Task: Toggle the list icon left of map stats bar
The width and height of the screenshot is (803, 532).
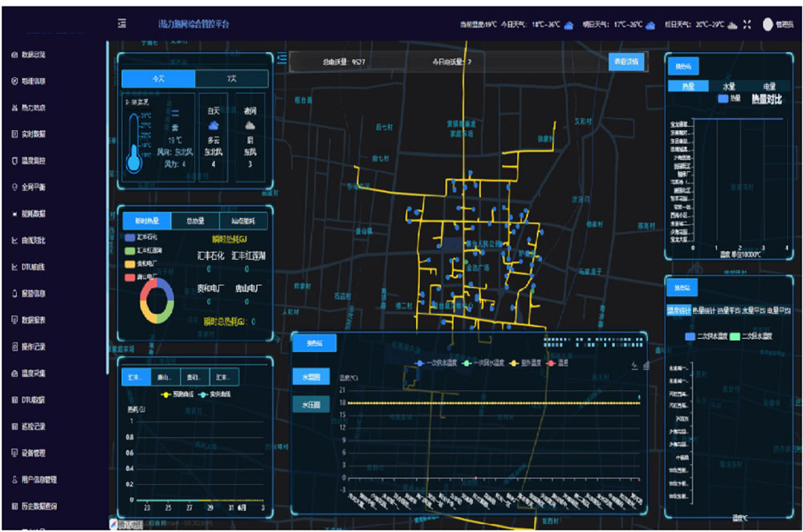Action: click(x=282, y=59)
